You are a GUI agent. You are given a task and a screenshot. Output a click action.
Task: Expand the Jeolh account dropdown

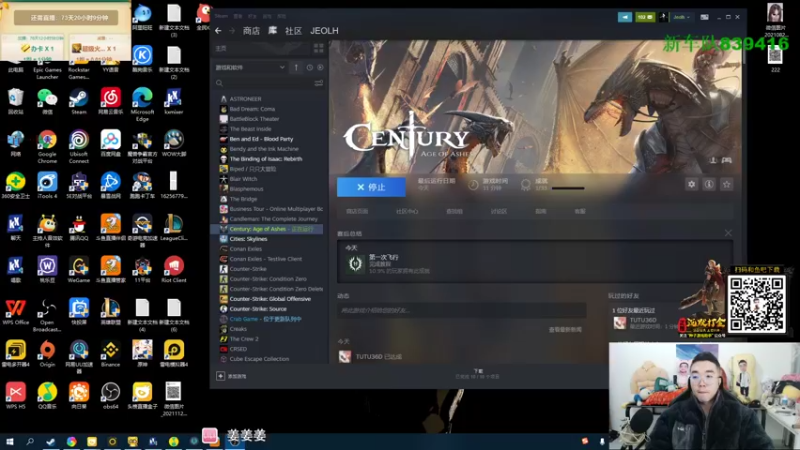click(x=682, y=17)
